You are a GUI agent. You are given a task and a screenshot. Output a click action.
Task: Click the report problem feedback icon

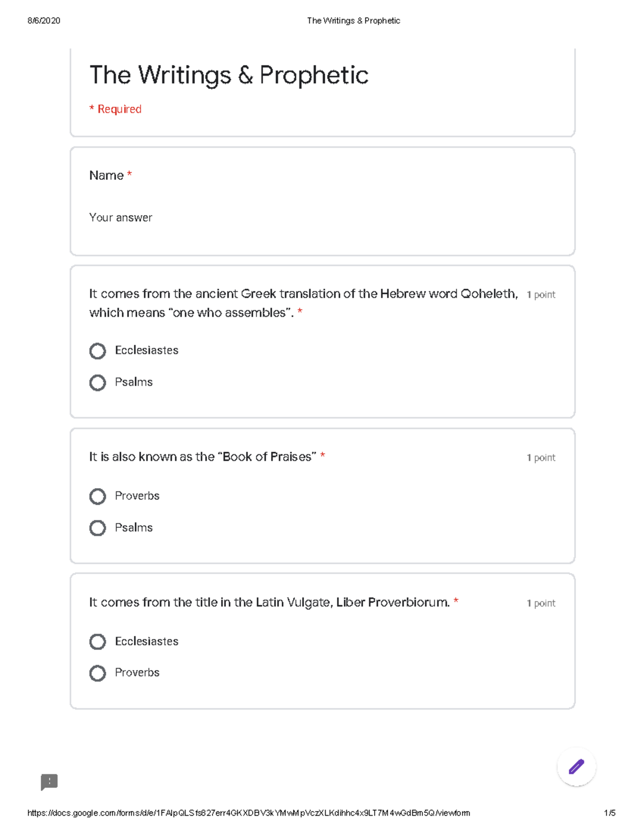click(49, 782)
